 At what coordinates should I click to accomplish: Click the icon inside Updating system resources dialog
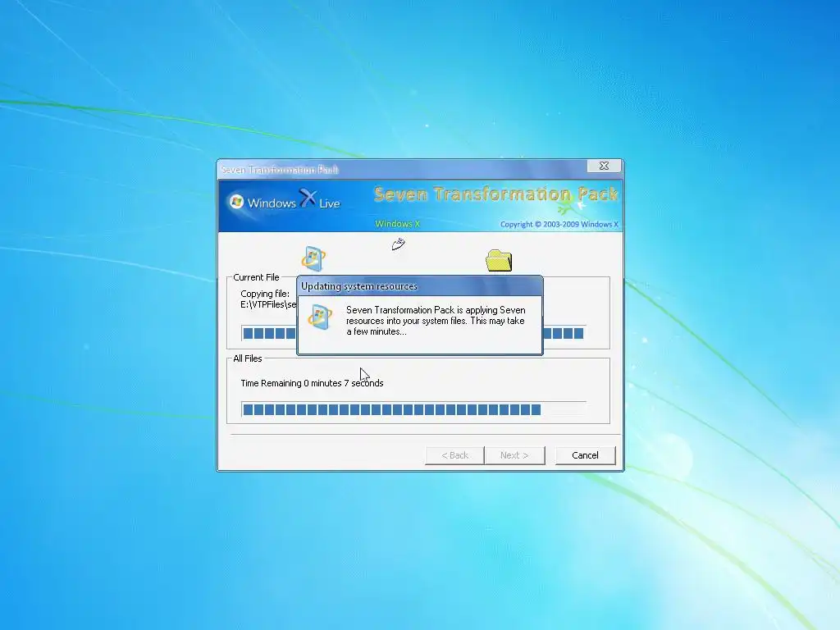[321, 317]
